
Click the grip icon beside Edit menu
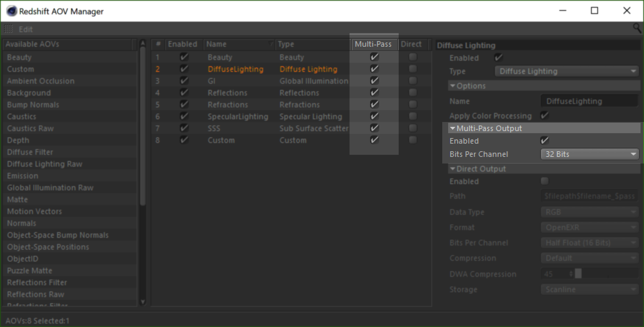[x=9, y=29]
